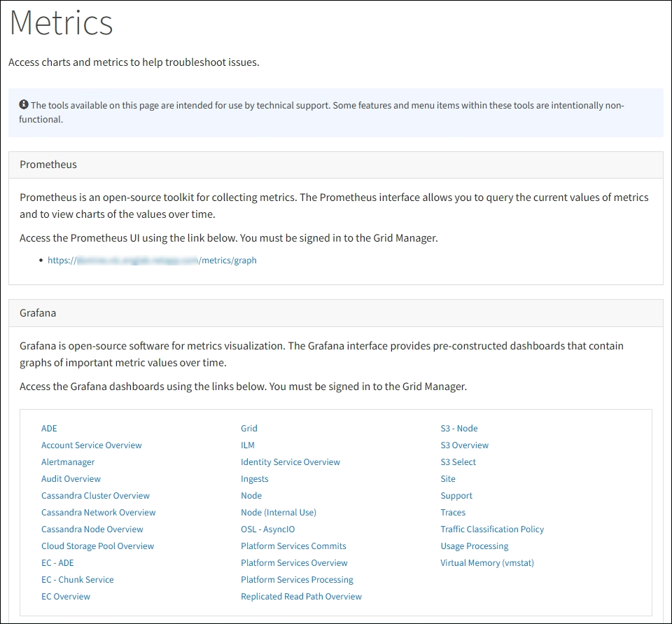Viewport: 672px width, 624px height.
Task: Open the Node (Internal Use) dashboard
Action: [x=279, y=513]
